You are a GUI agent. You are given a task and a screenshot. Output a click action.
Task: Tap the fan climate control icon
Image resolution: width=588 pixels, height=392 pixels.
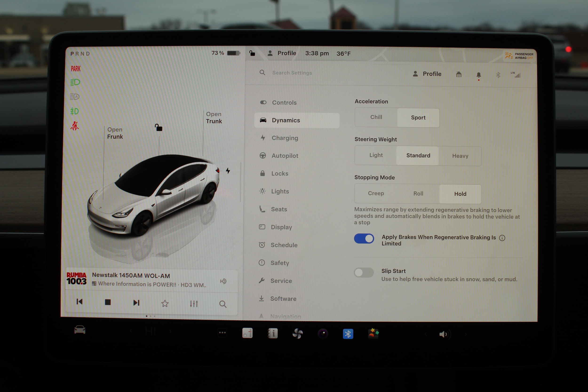298,333
